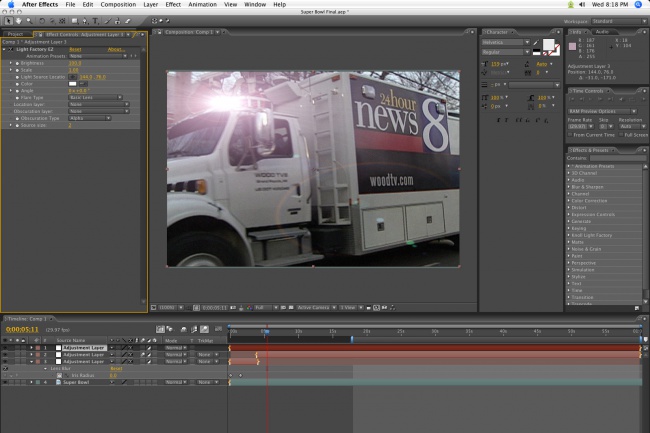The height and width of the screenshot is (433, 650).
Task: Click the volume icon in menu bar
Action: (x=582, y=5)
